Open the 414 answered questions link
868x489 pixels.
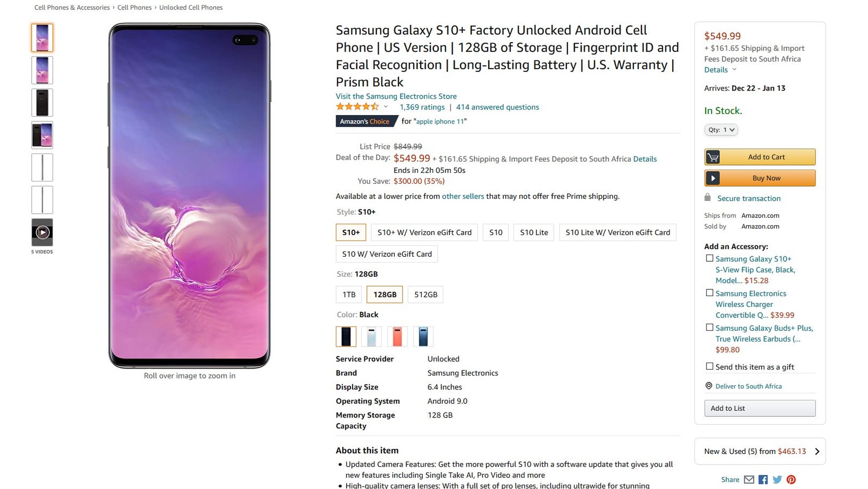497,107
